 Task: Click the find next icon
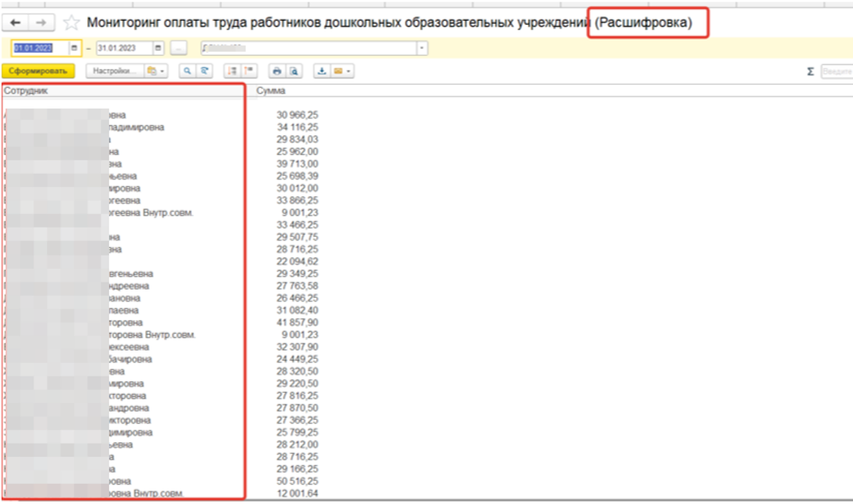click(202, 71)
